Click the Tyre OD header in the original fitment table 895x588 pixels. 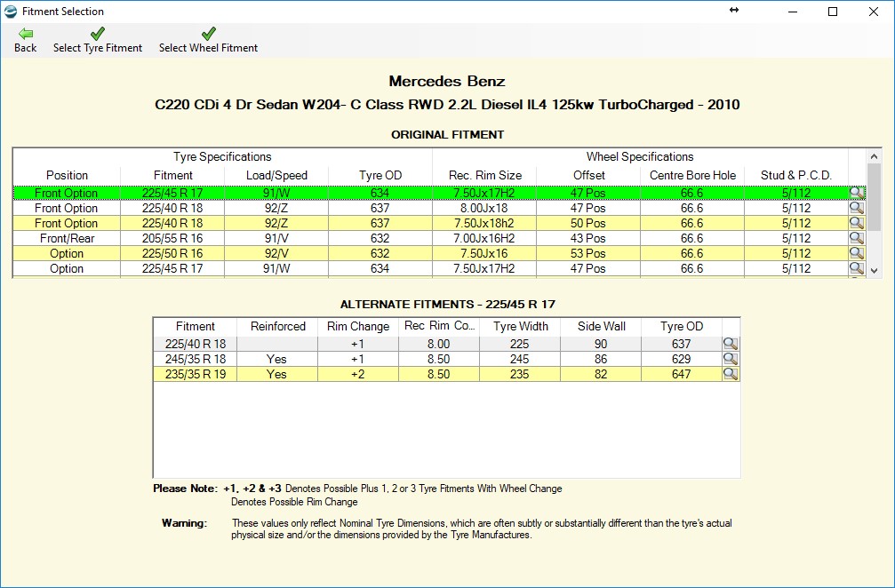tap(380, 175)
